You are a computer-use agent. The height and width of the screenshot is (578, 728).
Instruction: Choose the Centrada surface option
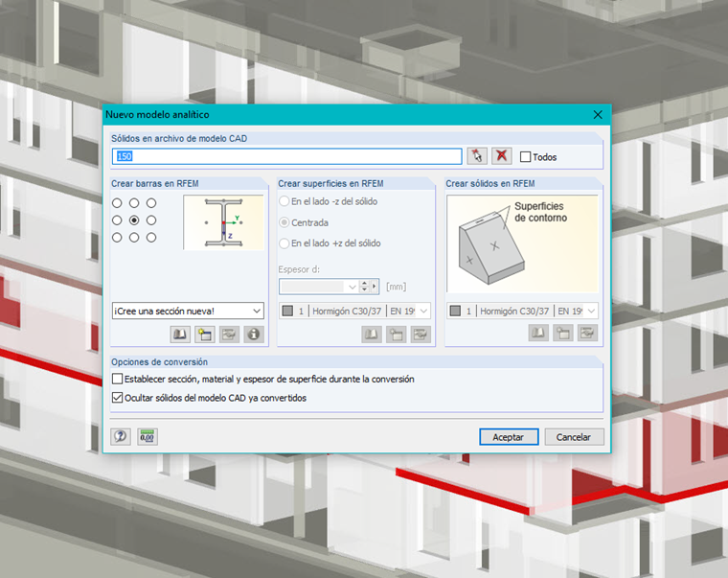pyautogui.click(x=284, y=222)
